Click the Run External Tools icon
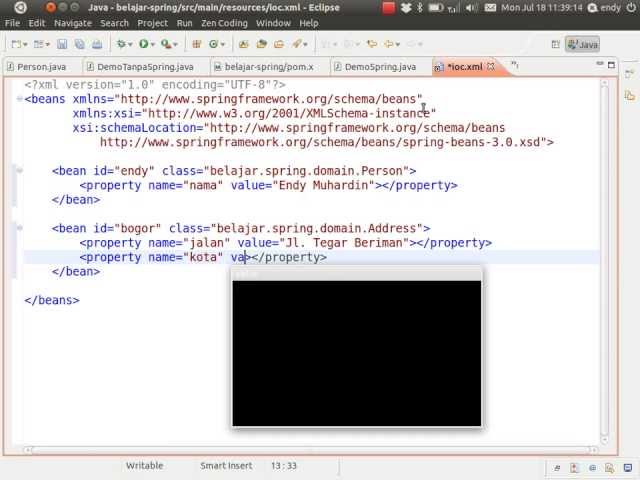The image size is (640, 480). [166, 44]
